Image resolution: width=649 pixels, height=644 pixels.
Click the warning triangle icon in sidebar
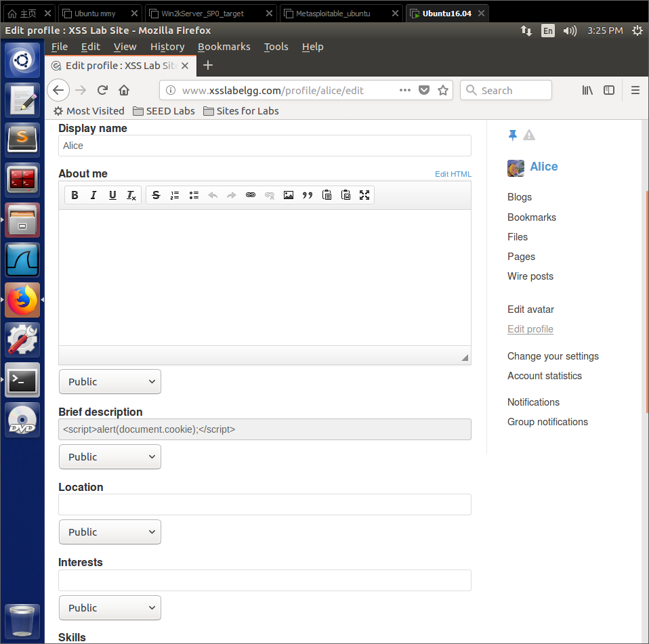[x=529, y=135]
